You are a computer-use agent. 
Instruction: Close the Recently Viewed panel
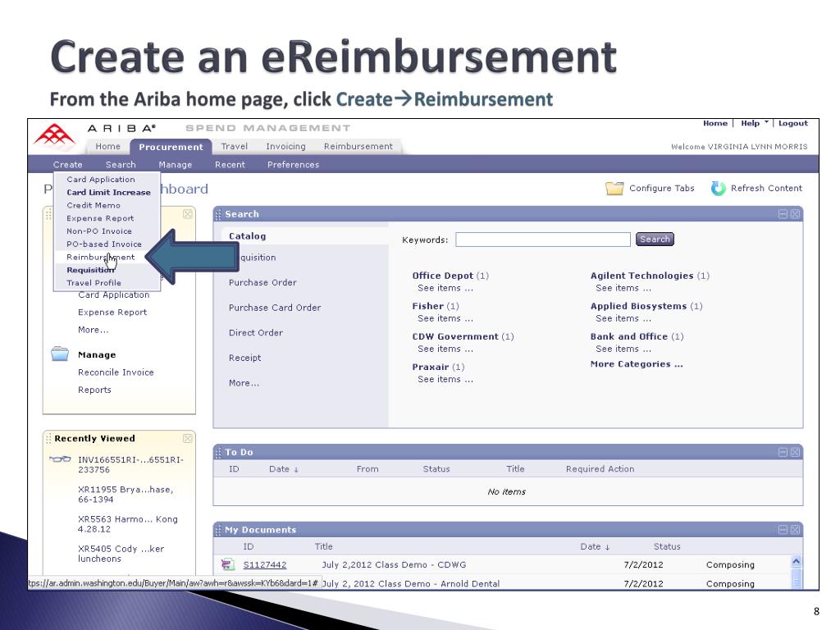pyautogui.click(x=188, y=438)
